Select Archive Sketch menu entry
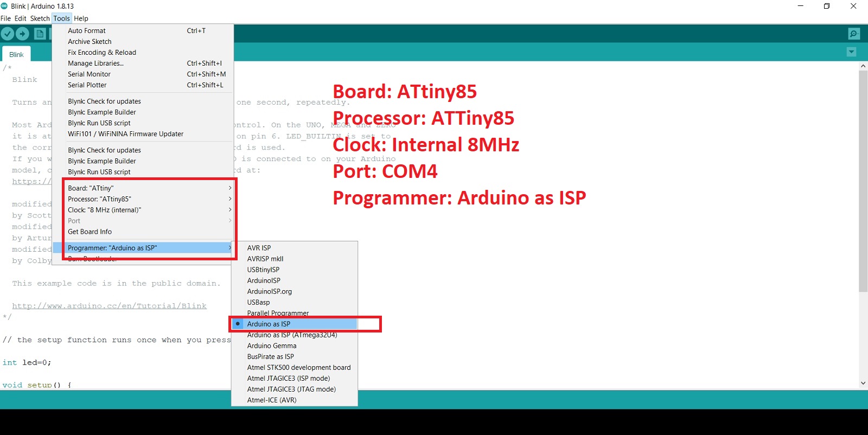 click(143, 42)
